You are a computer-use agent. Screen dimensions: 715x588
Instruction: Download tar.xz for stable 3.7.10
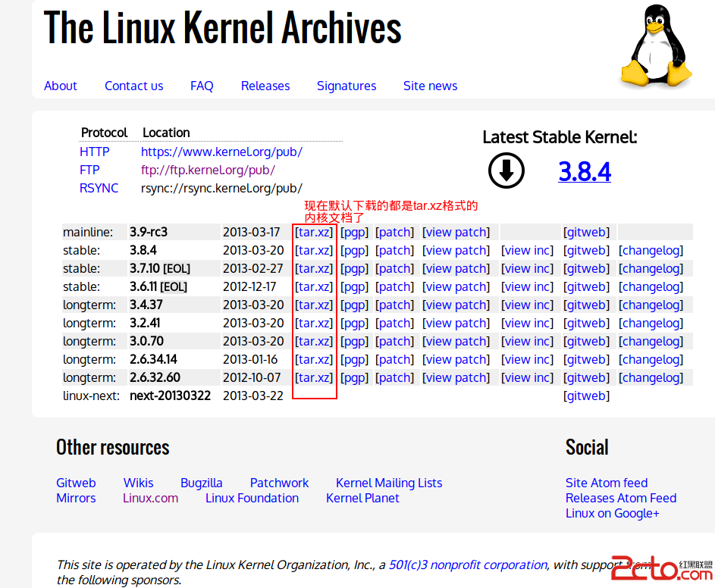(314, 268)
